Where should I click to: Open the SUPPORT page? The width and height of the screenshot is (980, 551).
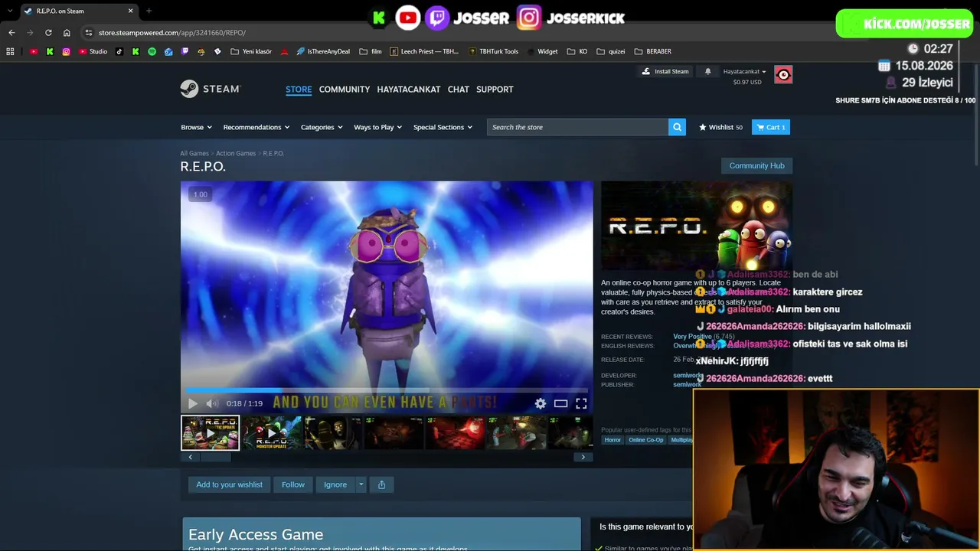click(x=495, y=90)
